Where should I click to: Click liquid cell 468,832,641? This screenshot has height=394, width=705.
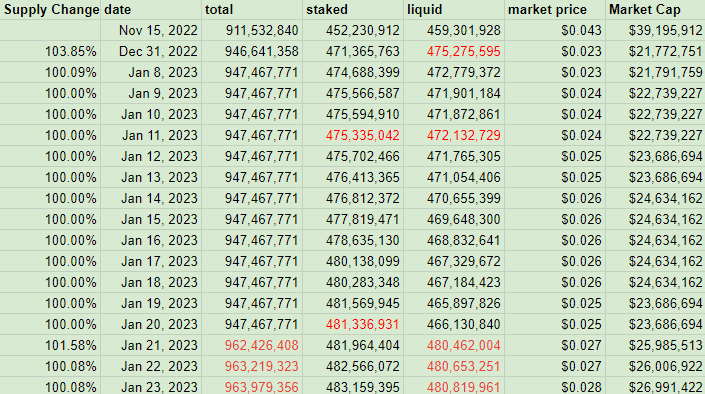pos(454,240)
